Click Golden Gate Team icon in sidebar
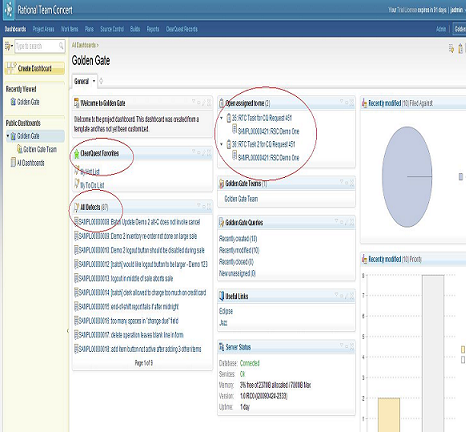This screenshot has height=432, width=466. [x=20, y=149]
